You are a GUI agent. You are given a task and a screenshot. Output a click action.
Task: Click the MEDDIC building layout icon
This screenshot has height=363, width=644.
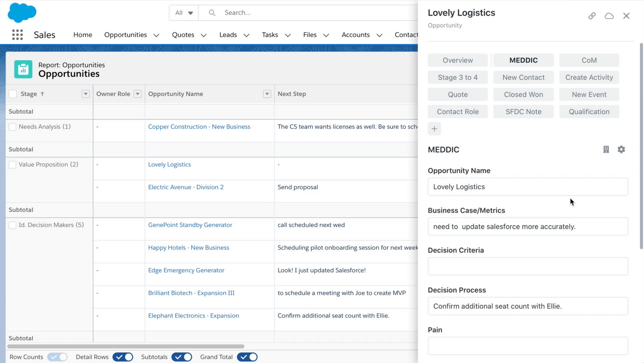point(606,149)
